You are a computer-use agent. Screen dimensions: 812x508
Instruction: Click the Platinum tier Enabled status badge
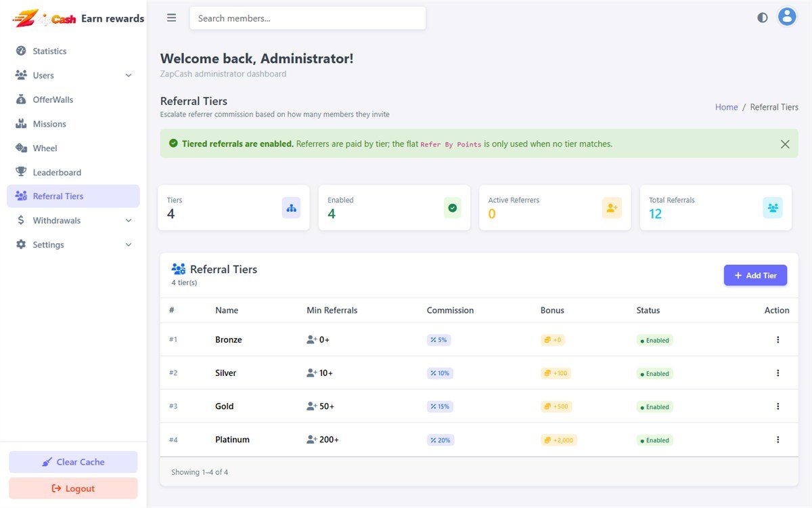(x=655, y=440)
